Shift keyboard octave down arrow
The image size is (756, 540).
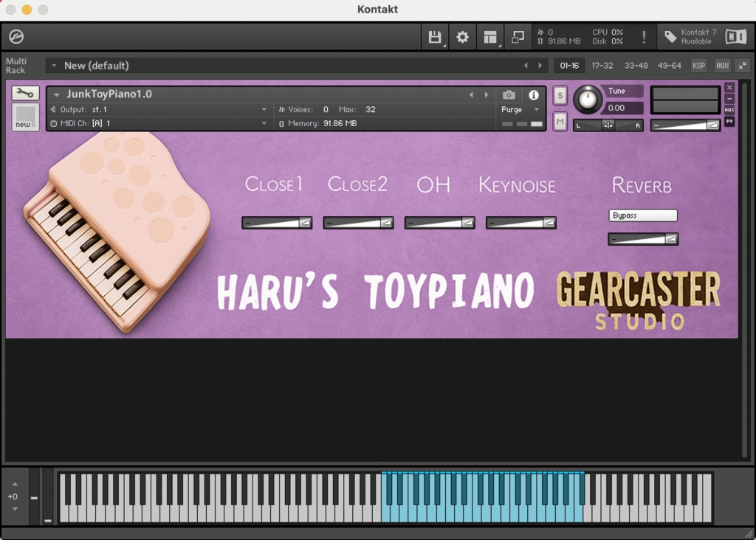click(x=15, y=509)
